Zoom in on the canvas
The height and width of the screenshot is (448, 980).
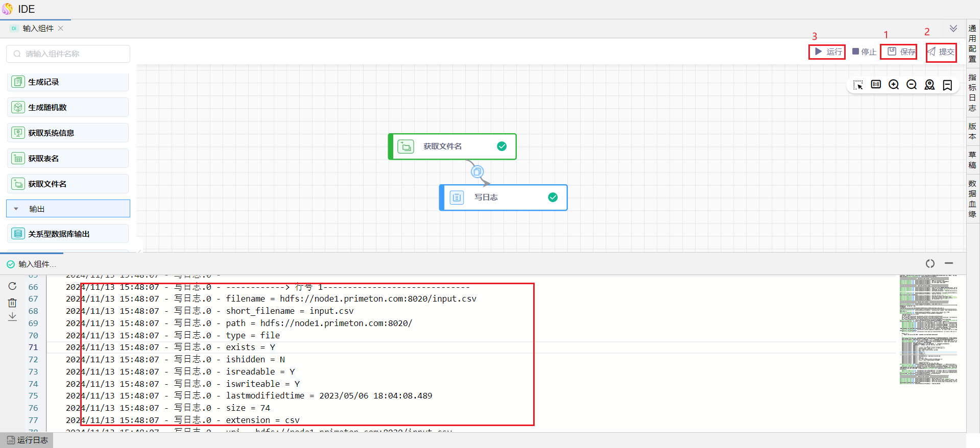click(894, 85)
